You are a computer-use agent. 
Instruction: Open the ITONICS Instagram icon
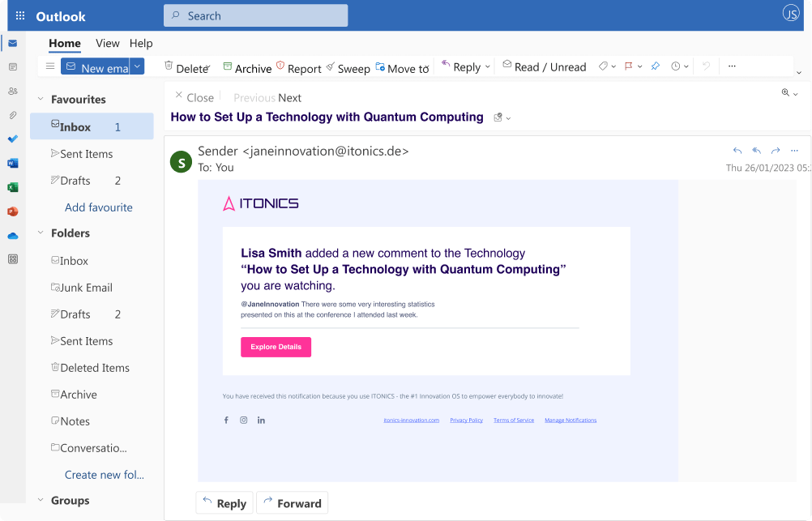click(x=243, y=420)
